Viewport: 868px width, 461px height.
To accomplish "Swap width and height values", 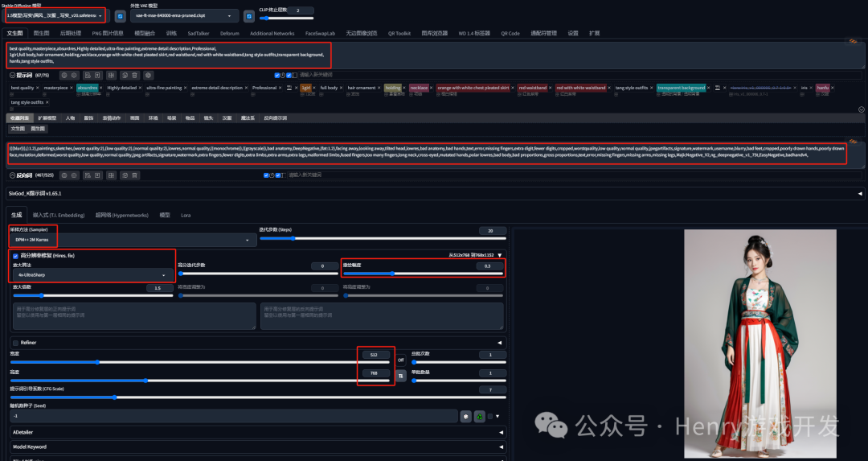I will [401, 376].
